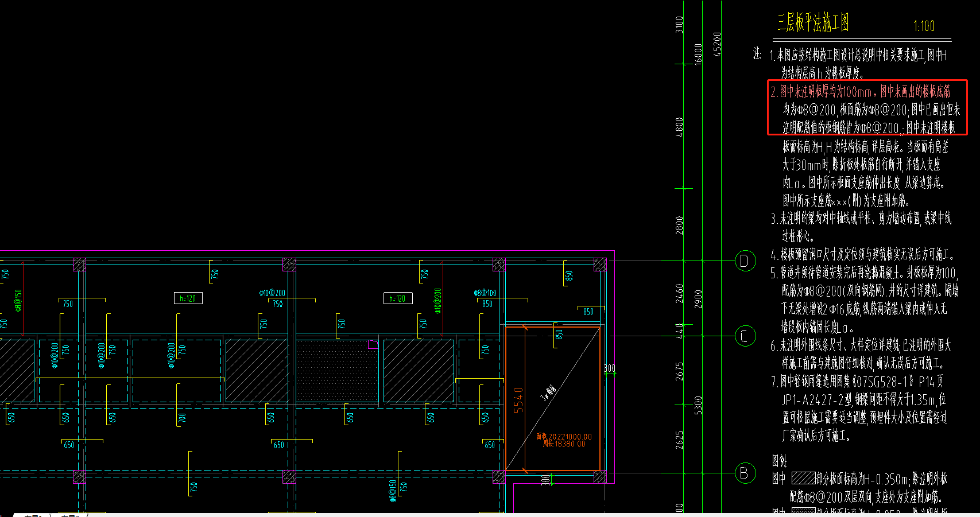980x517 pixels.
Task: Select the 5300 dimension text
Action: click(698, 406)
